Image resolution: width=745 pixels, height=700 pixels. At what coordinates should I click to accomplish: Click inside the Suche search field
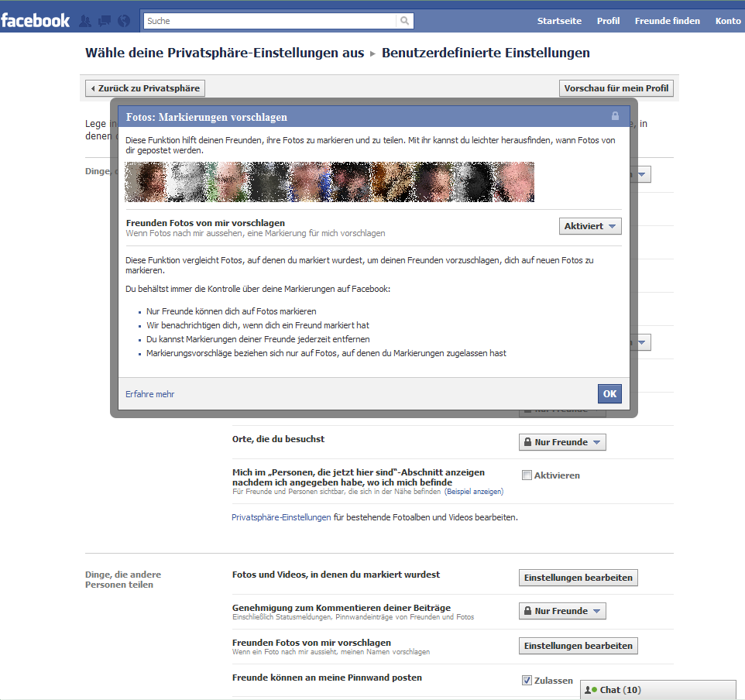270,21
